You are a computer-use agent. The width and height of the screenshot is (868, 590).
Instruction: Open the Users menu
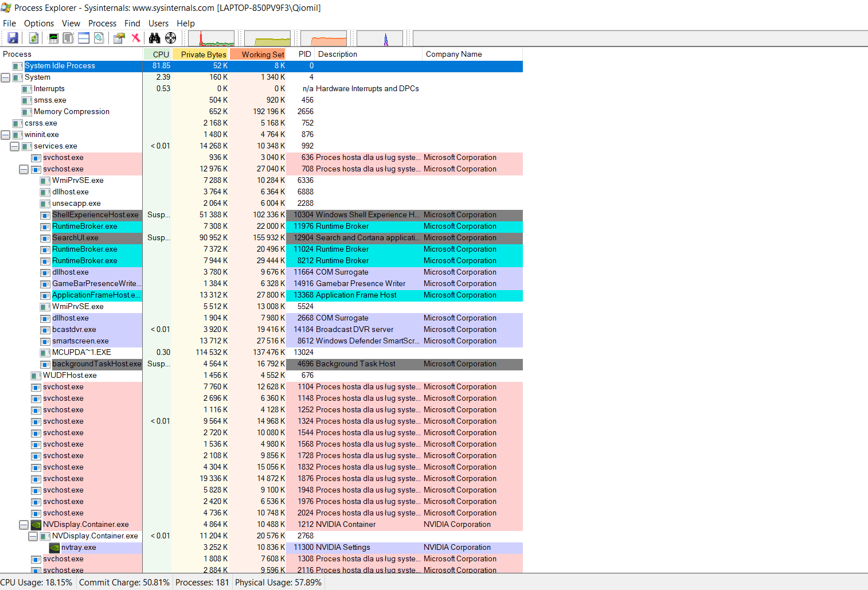click(x=159, y=24)
